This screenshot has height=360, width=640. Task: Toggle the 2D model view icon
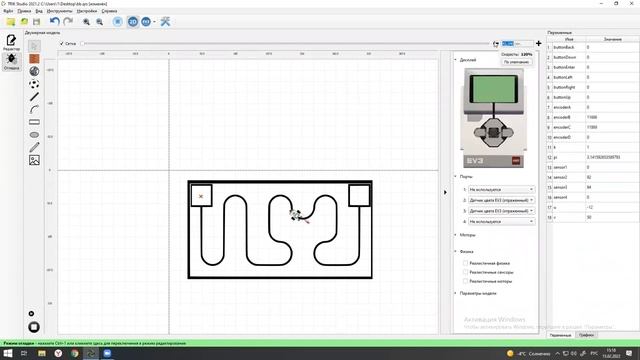tap(133, 22)
